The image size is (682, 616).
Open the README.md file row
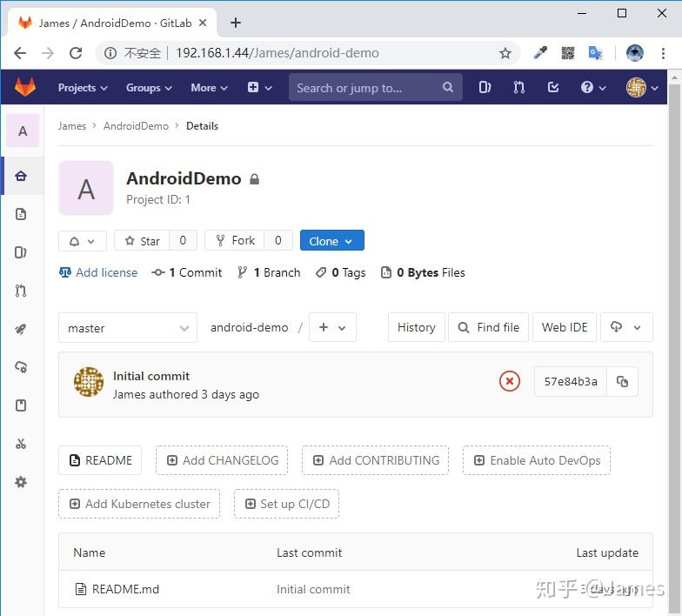pos(356,589)
